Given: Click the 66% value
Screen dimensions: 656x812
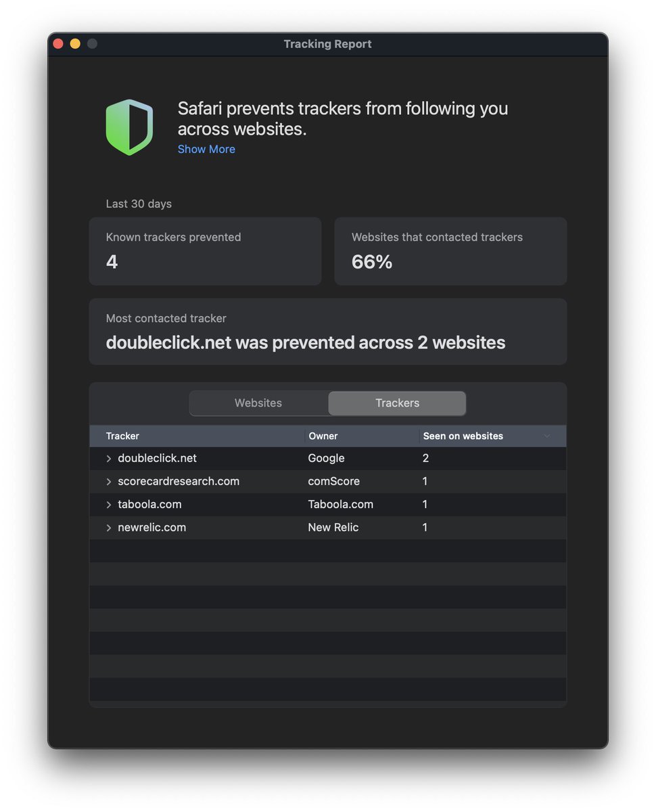Looking at the screenshot, I should coord(372,262).
